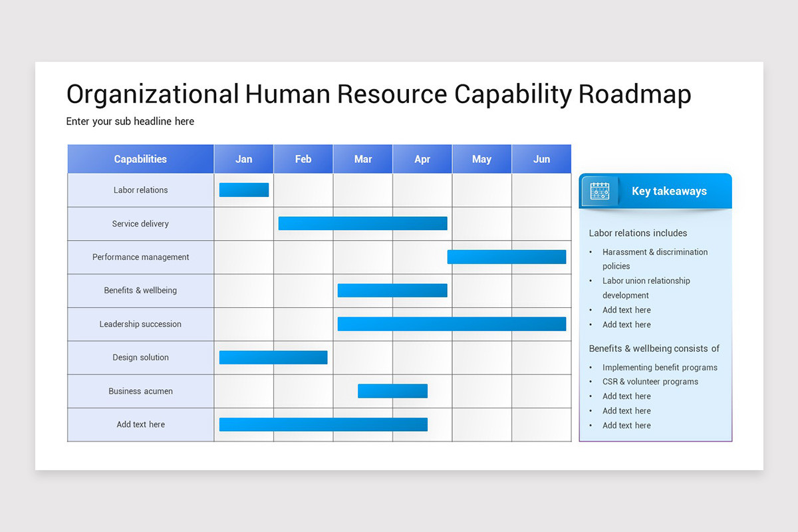Click the 'Mar' month header
798x532 pixels.
point(363,159)
